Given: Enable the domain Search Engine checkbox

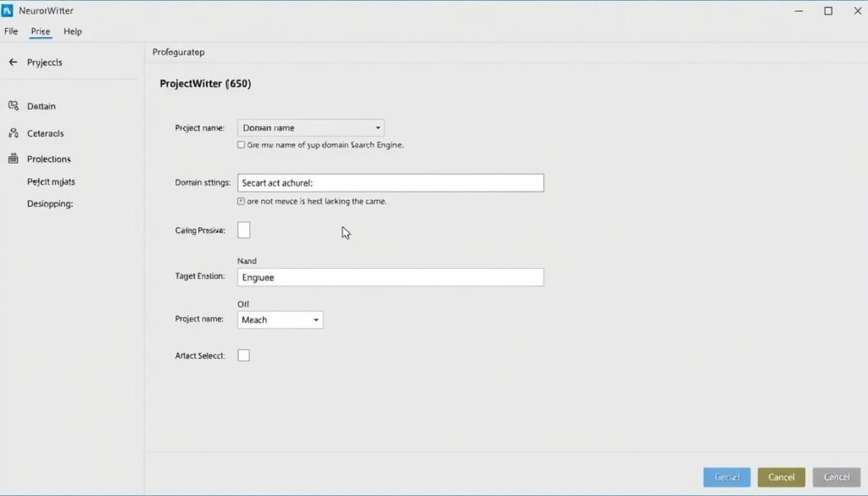Looking at the screenshot, I should (241, 145).
